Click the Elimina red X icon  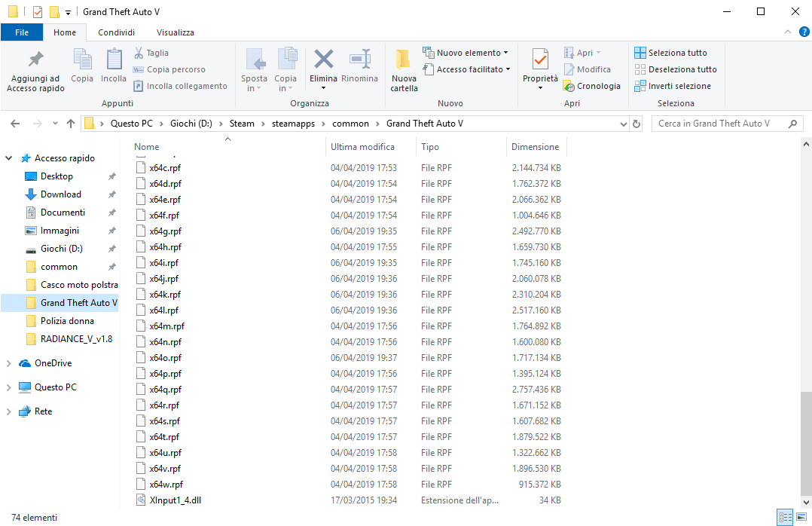324,59
